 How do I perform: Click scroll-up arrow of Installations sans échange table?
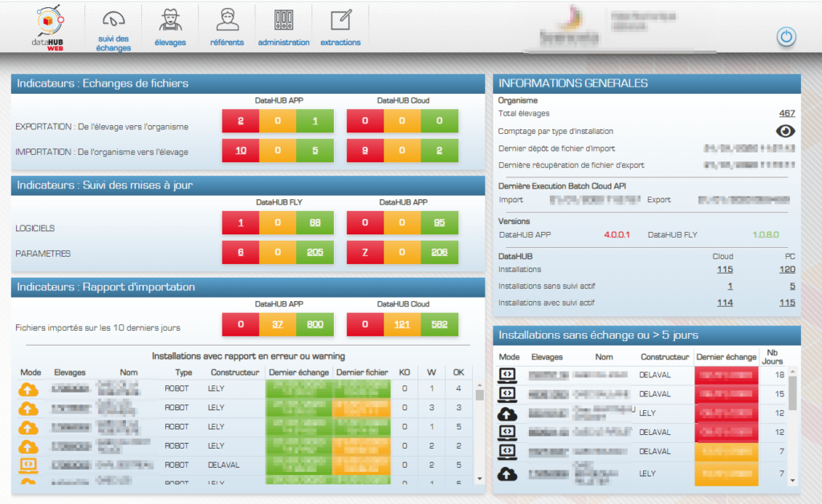tap(792, 372)
